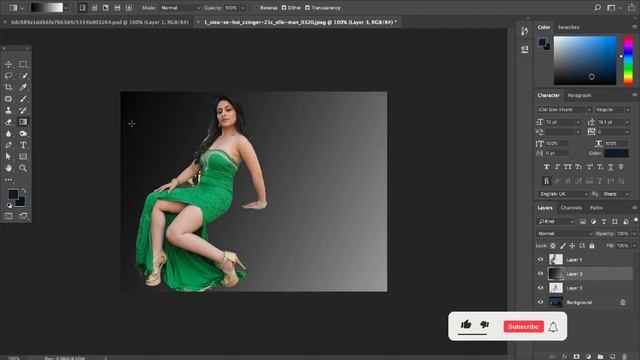The width and height of the screenshot is (640, 360).
Task: Select the History Brush tool
Action: (x=23, y=110)
